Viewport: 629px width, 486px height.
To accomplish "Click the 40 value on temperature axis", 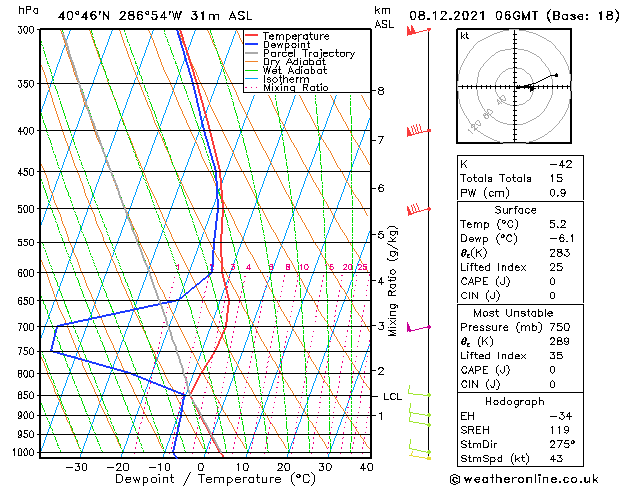I will [366, 467].
